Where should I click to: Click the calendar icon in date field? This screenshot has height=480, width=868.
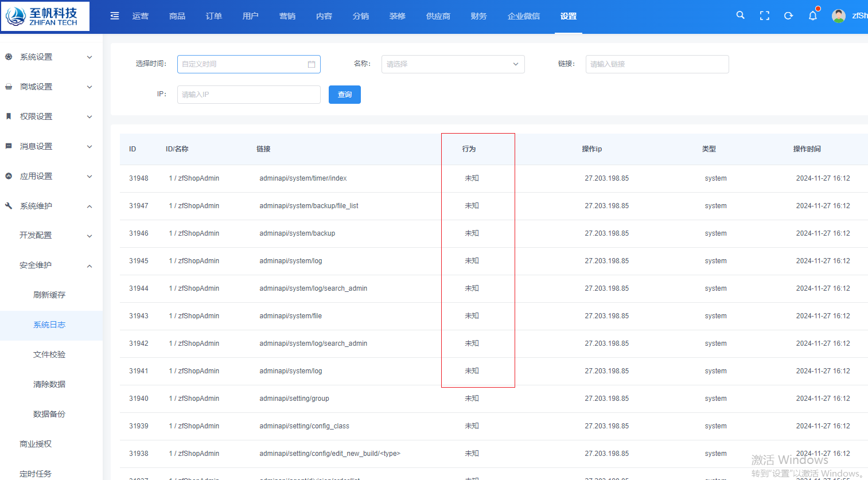(x=312, y=64)
